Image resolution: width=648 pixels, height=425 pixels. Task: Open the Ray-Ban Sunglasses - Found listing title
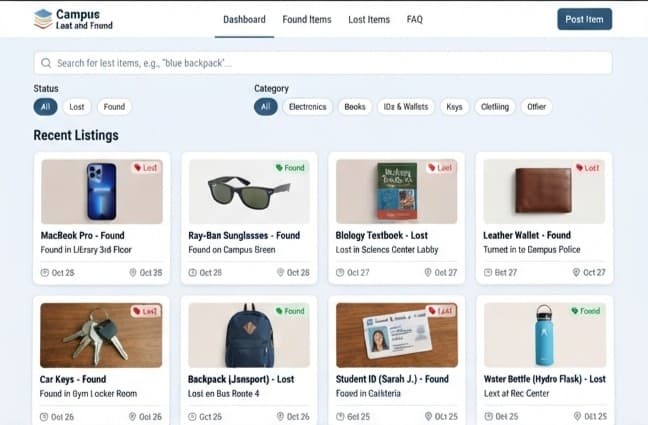[x=244, y=235]
